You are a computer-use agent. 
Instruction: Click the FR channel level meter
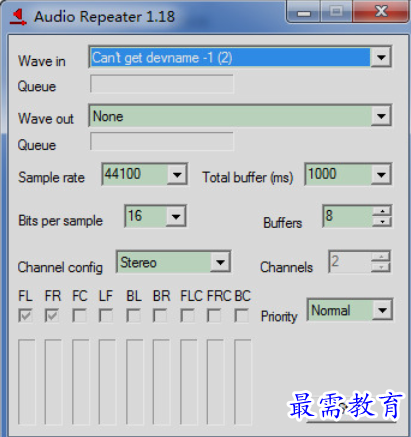(53, 382)
